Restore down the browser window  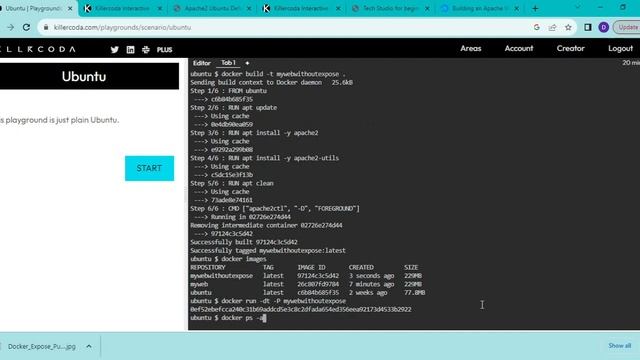623,7
